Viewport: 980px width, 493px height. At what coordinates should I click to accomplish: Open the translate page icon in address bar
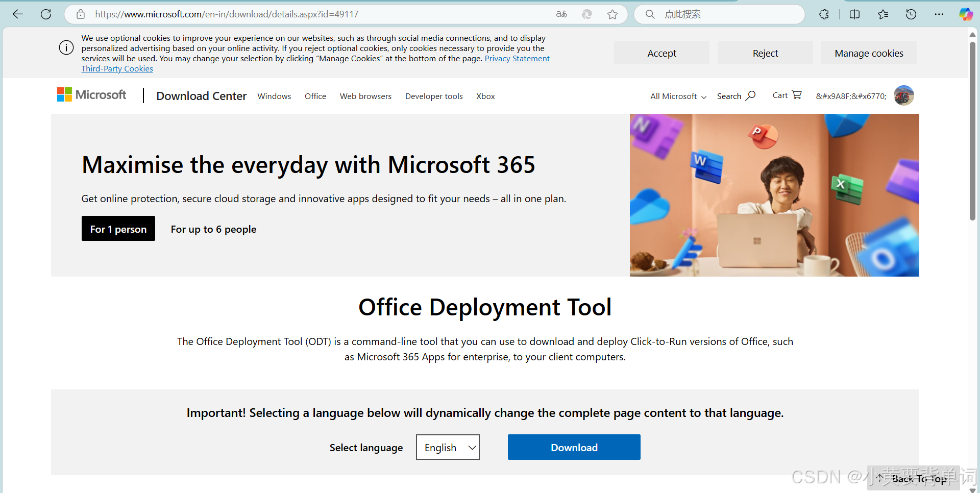tap(561, 14)
